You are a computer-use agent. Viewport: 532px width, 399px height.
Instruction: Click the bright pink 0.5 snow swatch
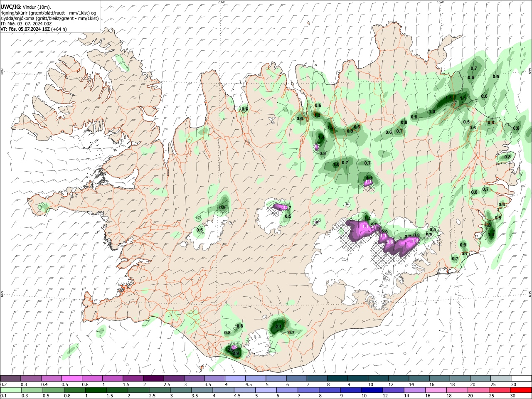[x=71, y=378]
